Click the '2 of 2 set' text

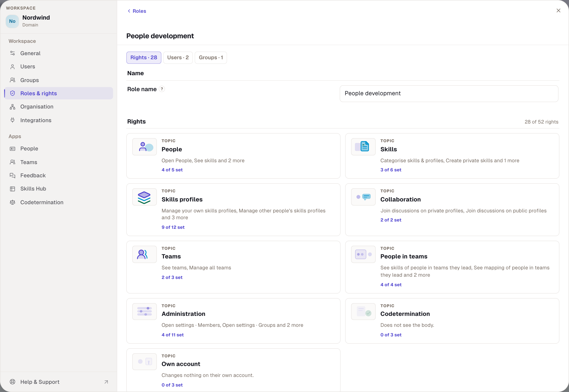(391, 220)
